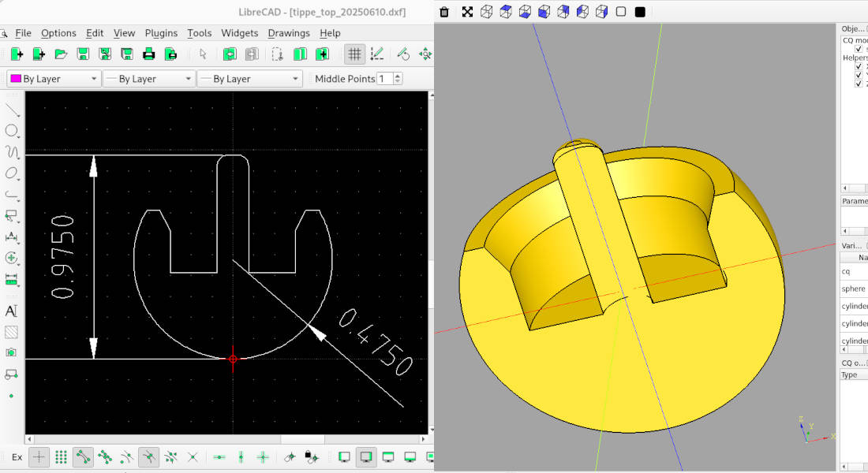Print the drawing with the printer icon
This screenshot has height=473, width=868.
point(149,54)
